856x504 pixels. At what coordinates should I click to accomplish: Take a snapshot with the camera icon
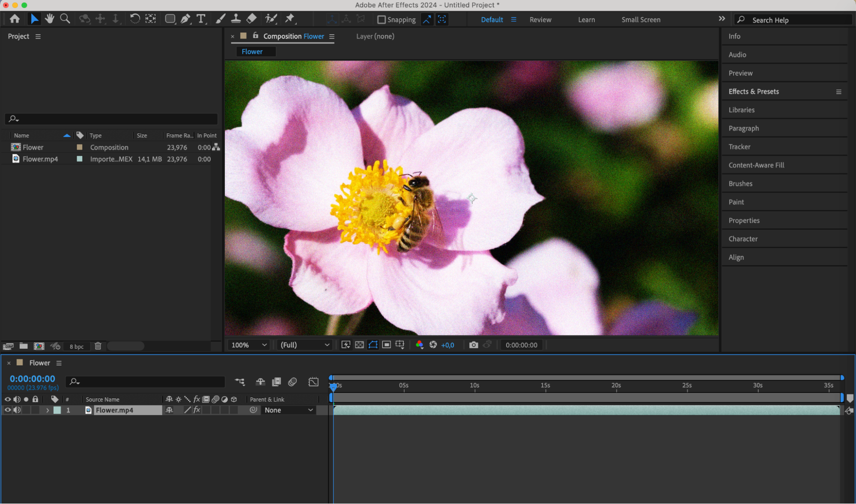(473, 345)
